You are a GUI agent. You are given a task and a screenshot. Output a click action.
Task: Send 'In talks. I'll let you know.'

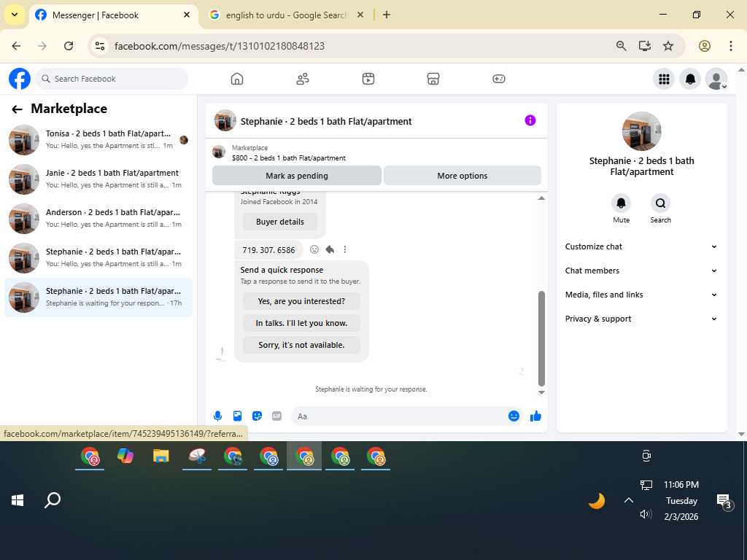point(301,323)
